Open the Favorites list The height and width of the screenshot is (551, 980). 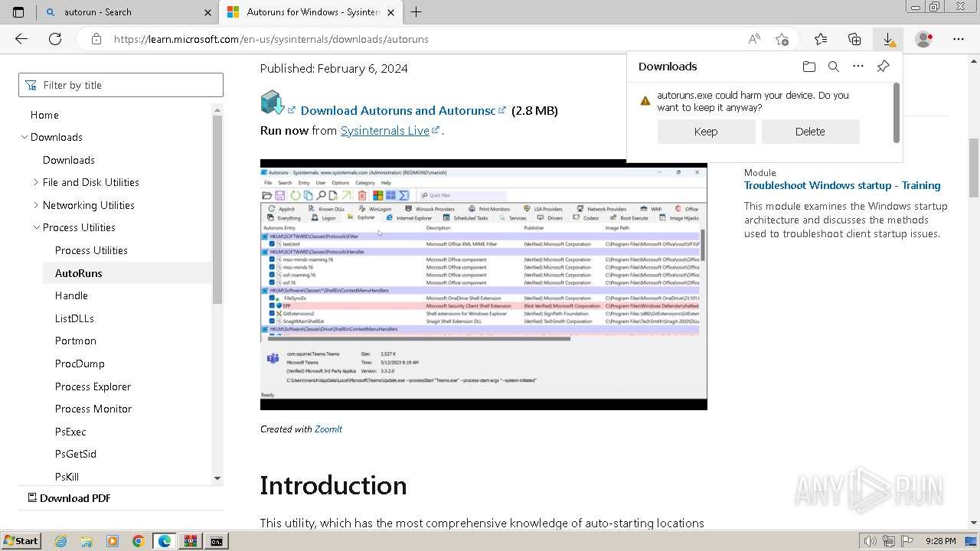pyautogui.click(x=821, y=39)
